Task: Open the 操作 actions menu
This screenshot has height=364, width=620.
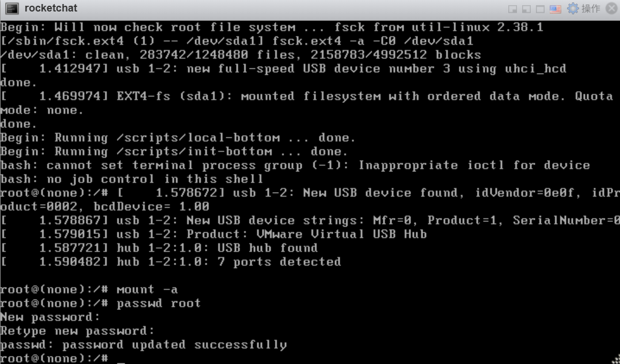Action: pos(591,8)
